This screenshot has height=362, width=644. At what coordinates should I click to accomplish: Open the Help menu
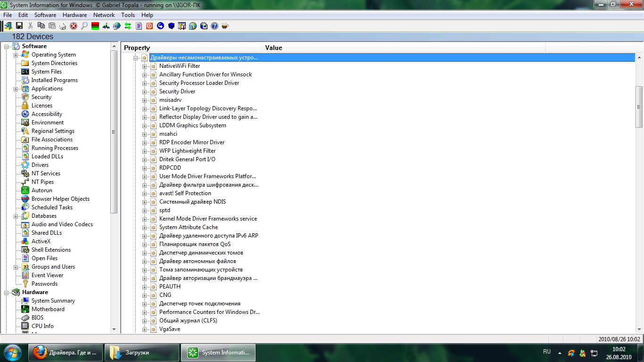(x=147, y=15)
